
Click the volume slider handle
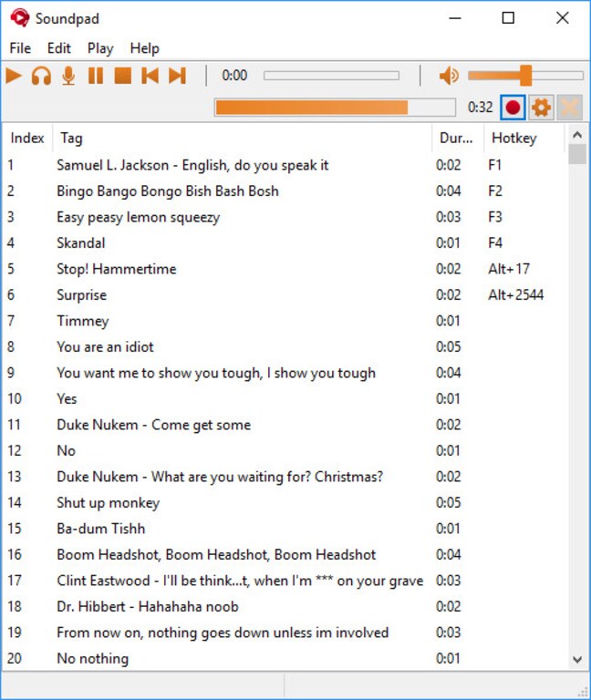pyautogui.click(x=525, y=76)
